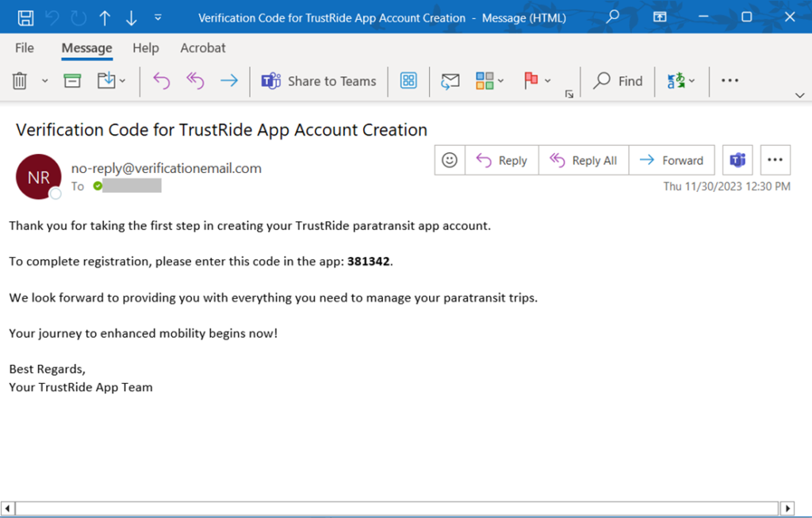The height and width of the screenshot is (518, 812).
Task: Mark the message Unread/Read with the envelope icon
Action: tap(450, 81)
